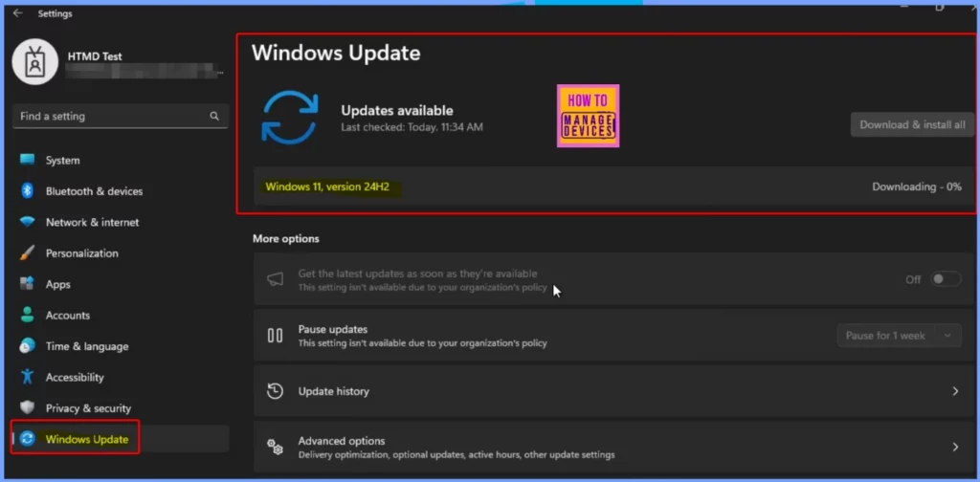Open the Update history row
This screenshot has height=482, width=980.
pyautogui.click(x=613, y=391)
